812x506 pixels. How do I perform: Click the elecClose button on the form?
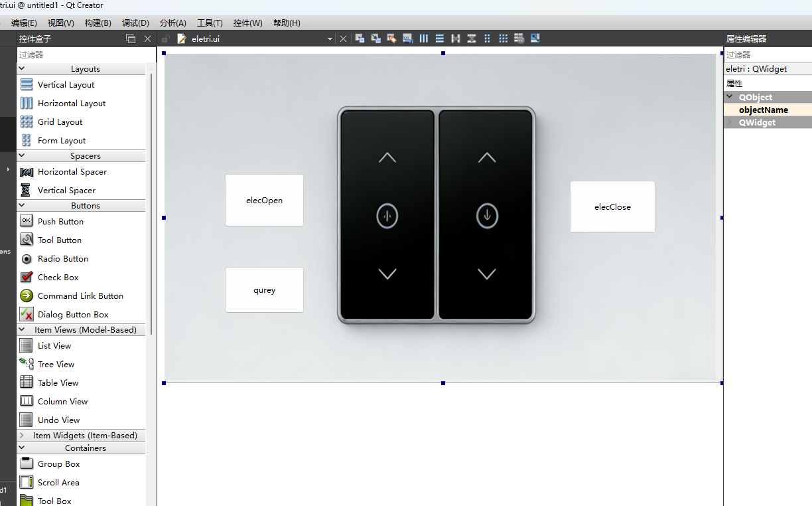click(612, 207)
